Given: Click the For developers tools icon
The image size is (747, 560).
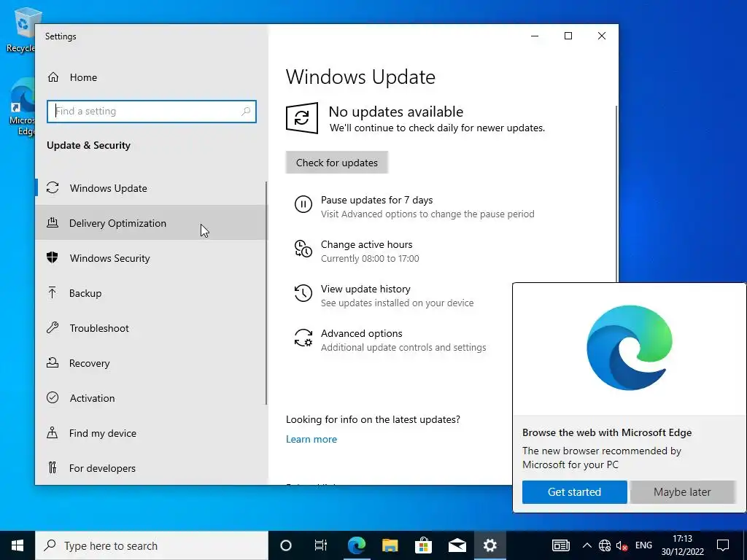Looking at the screenshot, I should click(x=53, y=467).
